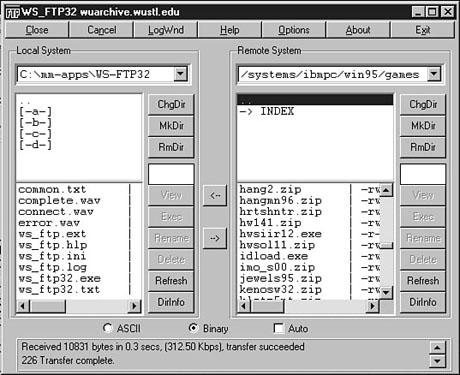The width and height of the screenshot is (460, 375).
Task: Open the Options dialog
Action: tap(294, 30)
